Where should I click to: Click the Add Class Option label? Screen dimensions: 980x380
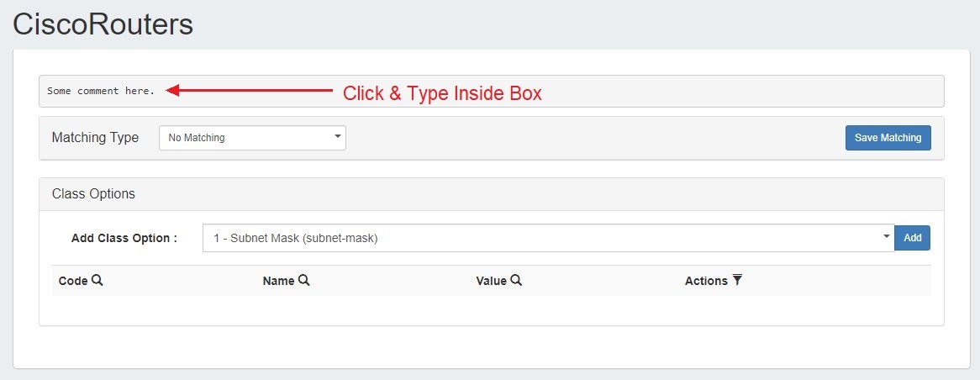click(x=124, y=238)
